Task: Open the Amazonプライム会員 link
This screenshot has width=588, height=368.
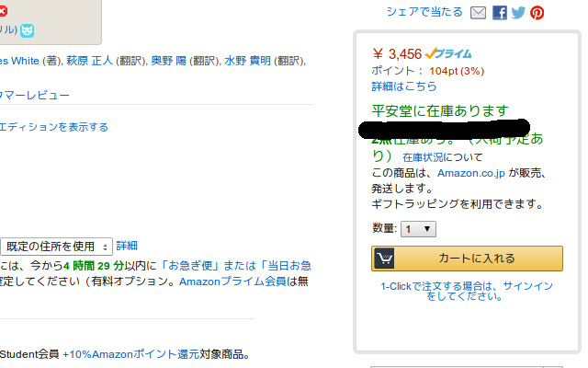Action: point(232,282)
